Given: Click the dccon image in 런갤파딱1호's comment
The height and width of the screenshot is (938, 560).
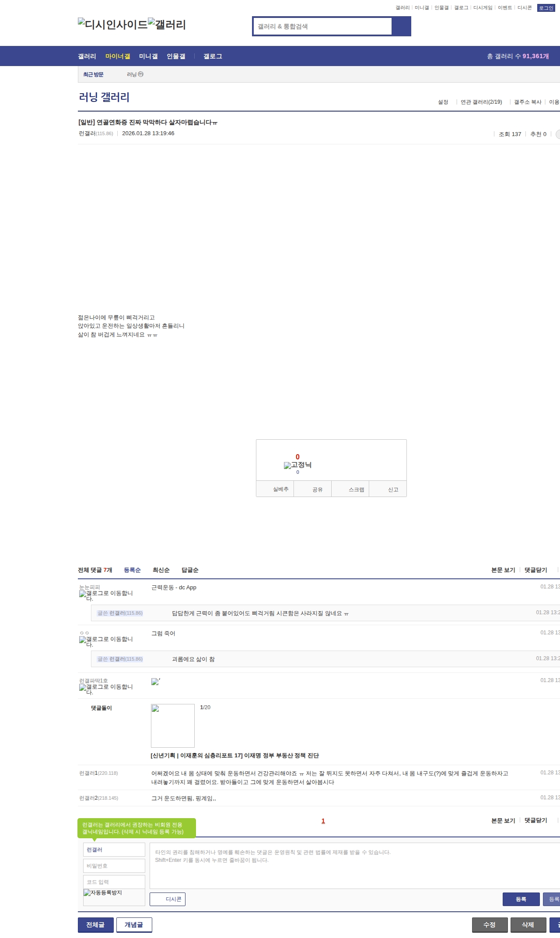Looking at the screenshot, I should [x=156, y=682].
